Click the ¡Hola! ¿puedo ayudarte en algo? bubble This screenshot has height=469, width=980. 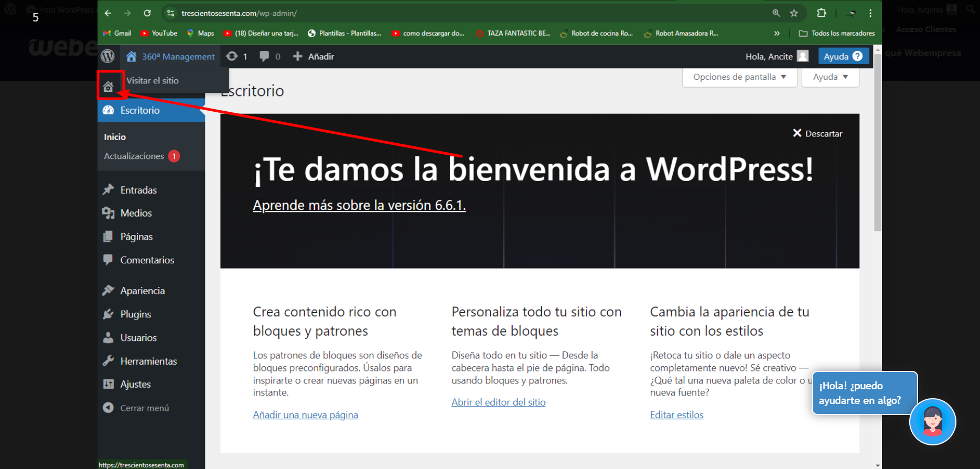[x=864, y=393]
